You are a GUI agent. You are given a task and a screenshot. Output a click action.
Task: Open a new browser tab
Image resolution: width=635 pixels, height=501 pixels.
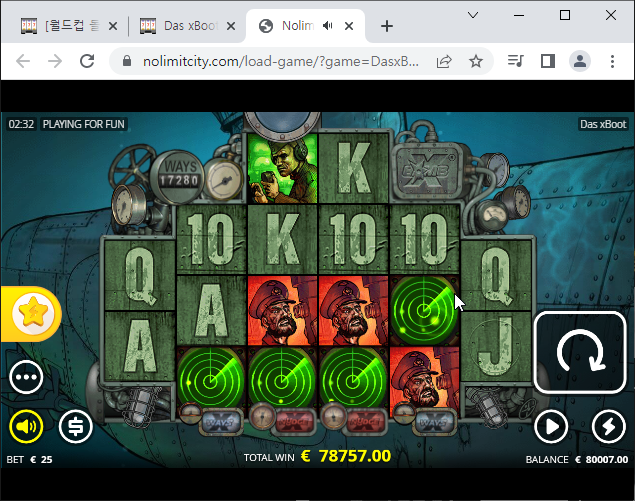[x=387, y=26]
